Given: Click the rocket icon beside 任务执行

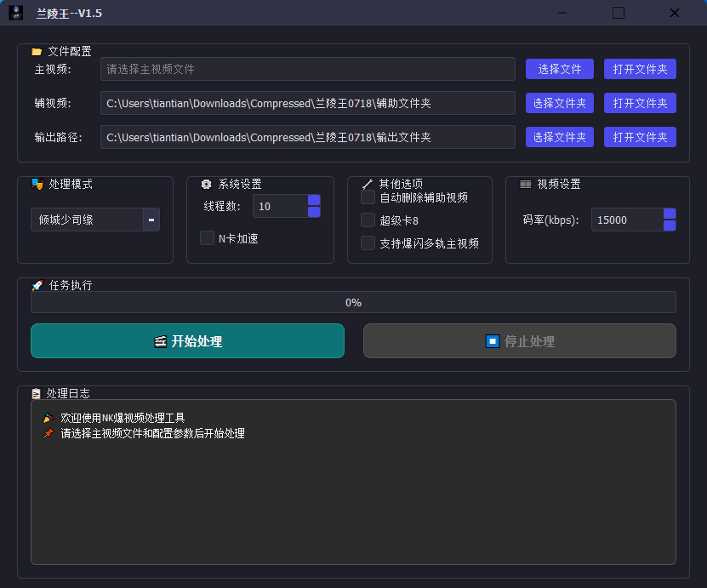Looking at the screenshot, I should tap(35, 285).
